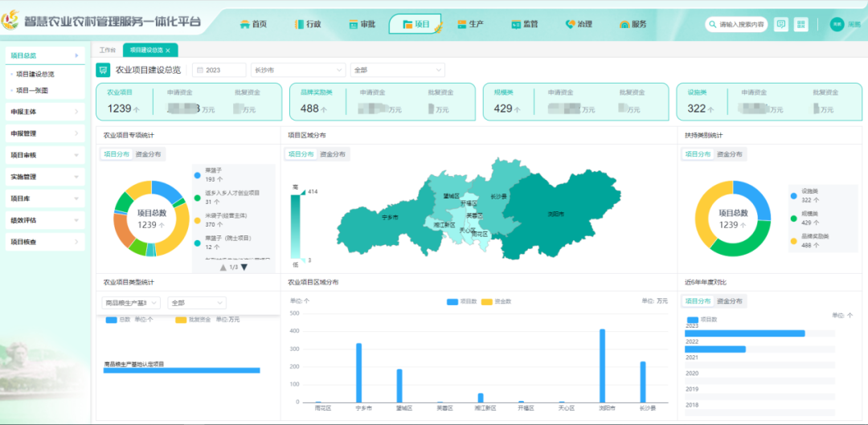
Task: Click the QR code grid icon
Action: (800, 24)
